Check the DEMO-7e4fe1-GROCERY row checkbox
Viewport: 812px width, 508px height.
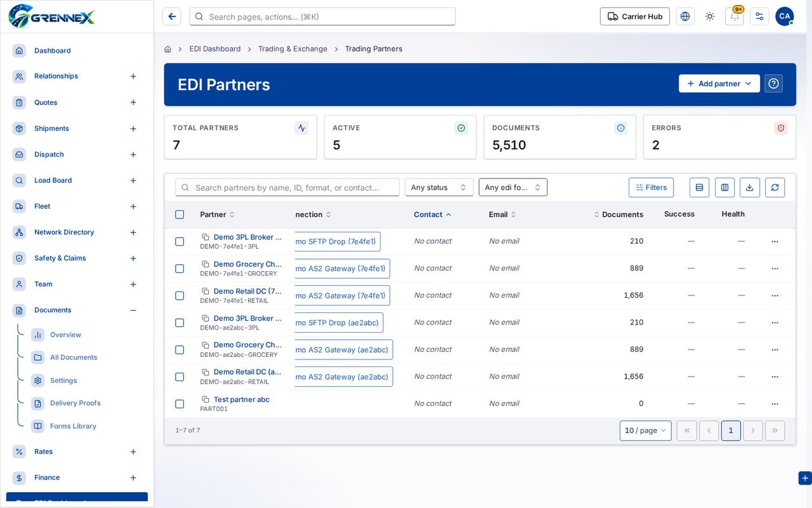click(x=180, y=269)
